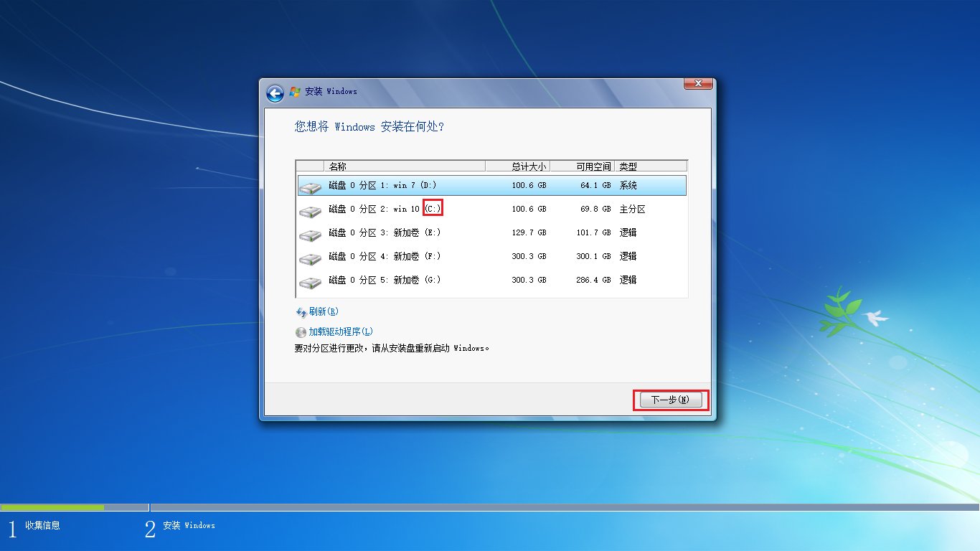980x551 pixels.
Task: Click the disk icon for 新加卷 (G:)
Action: pyautogui.click(x=310, y=280)
